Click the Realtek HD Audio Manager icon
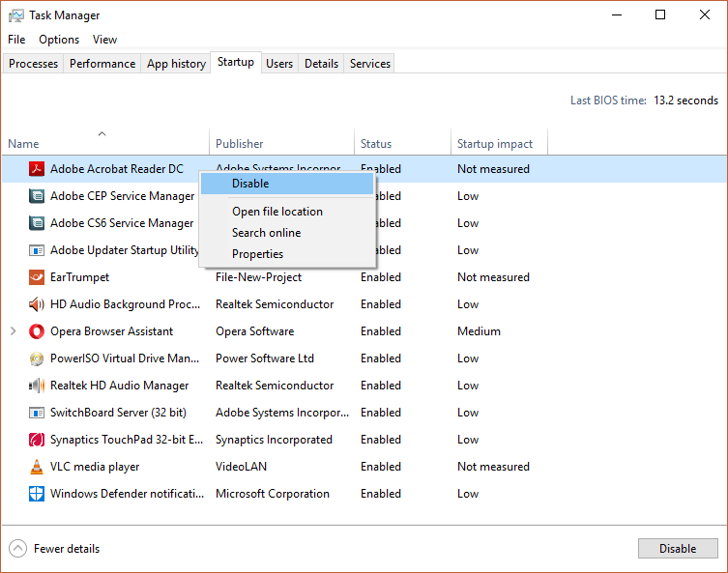The width and height of the screenshot is (728, 573). coord(37,386)
